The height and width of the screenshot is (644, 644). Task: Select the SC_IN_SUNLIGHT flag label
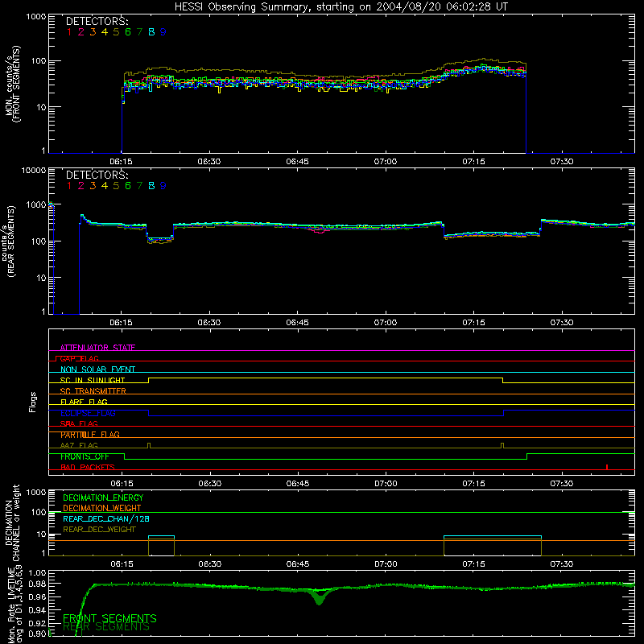pos(93,380)
